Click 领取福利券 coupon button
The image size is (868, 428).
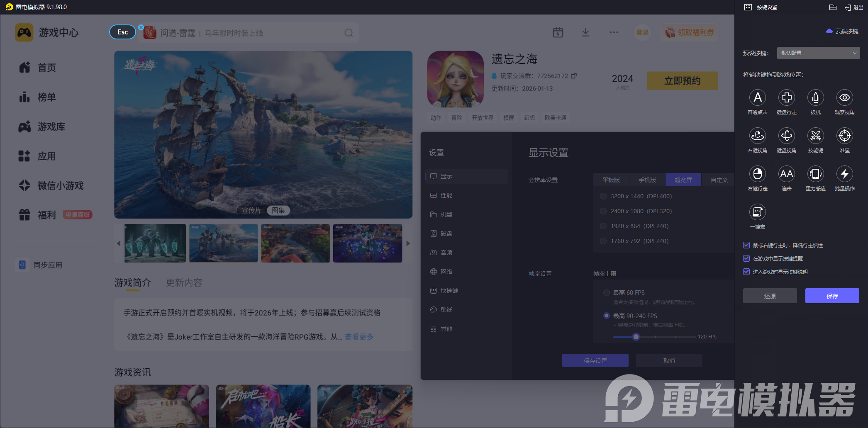click(x=690, y=32)
